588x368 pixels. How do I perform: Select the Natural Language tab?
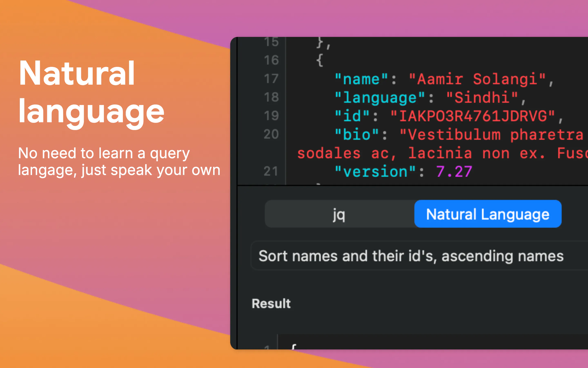click(488, 214)
